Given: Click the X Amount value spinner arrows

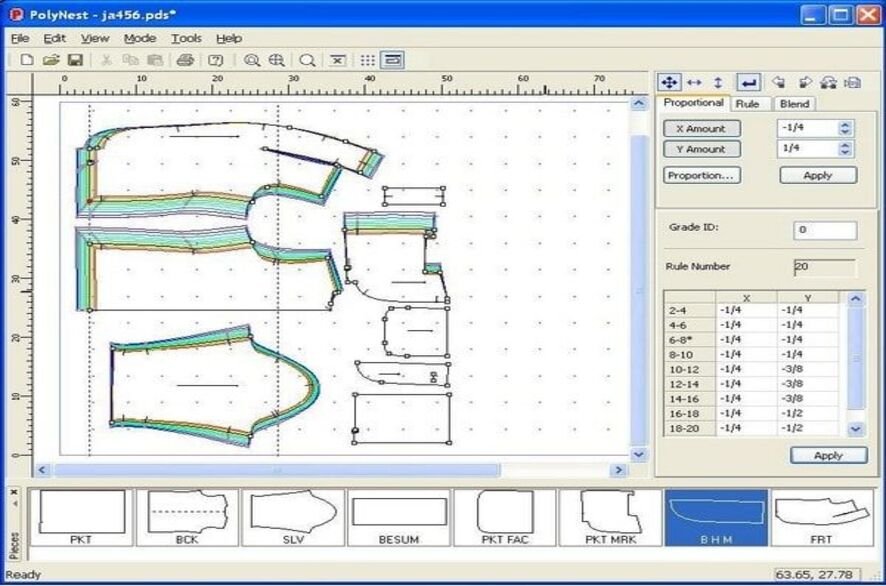Looking at the screenshot, I should click(846, 128).
